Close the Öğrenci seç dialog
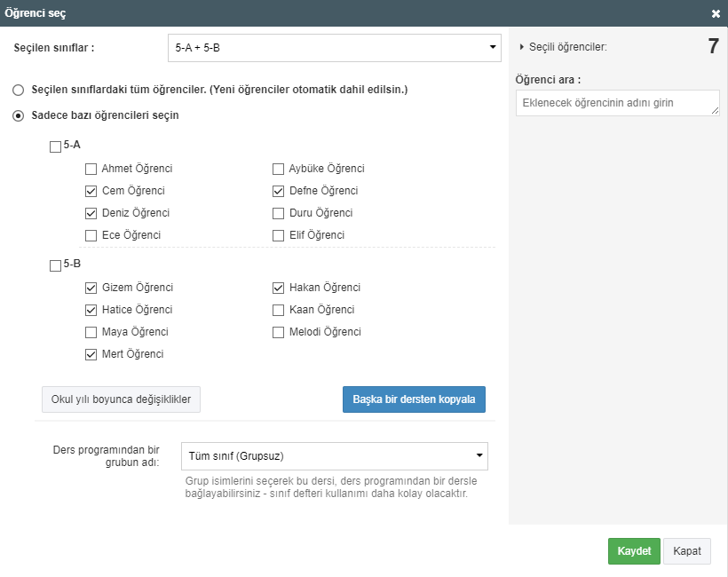 (716, 14)
